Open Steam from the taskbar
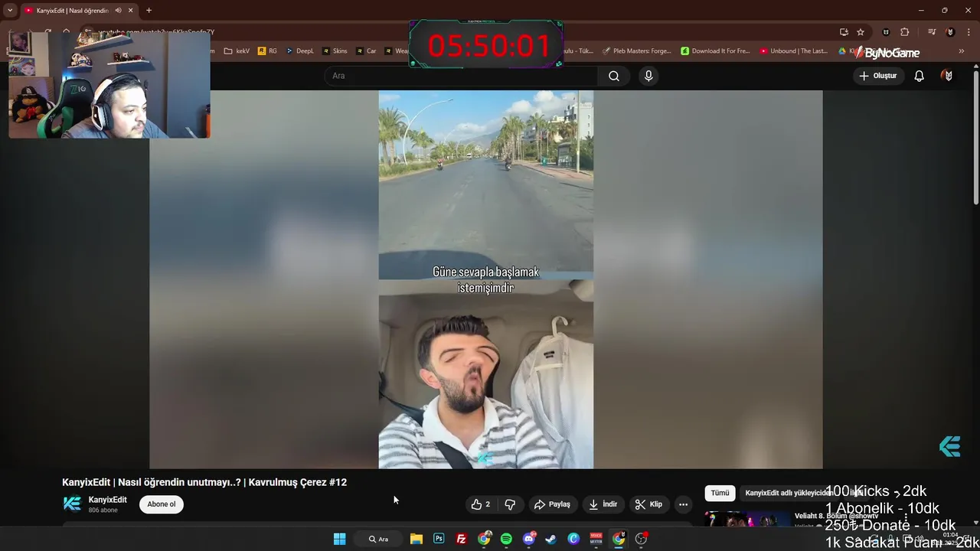Viewport: 980px width, 551px height. coord(550,539)
